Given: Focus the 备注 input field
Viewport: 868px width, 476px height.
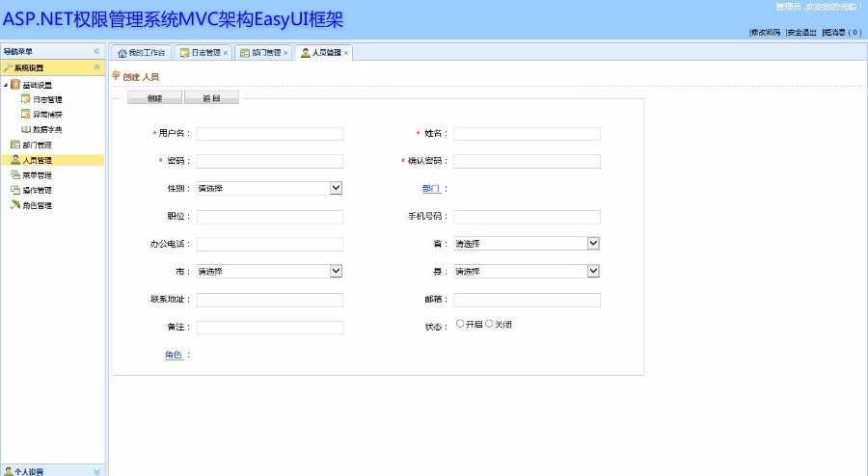Looking at the screenshot, I should pyautogui.click(x=270, y=327).
